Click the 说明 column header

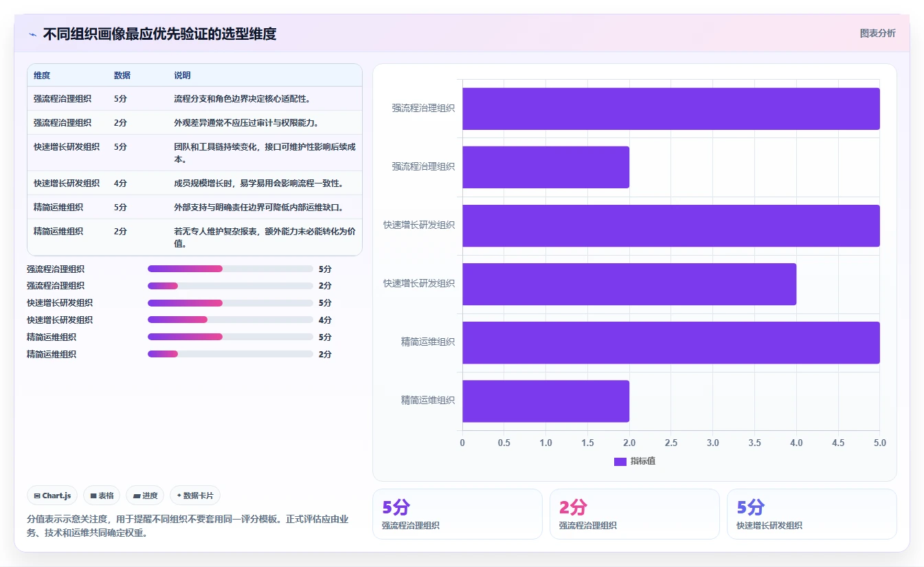coord(182,75)
